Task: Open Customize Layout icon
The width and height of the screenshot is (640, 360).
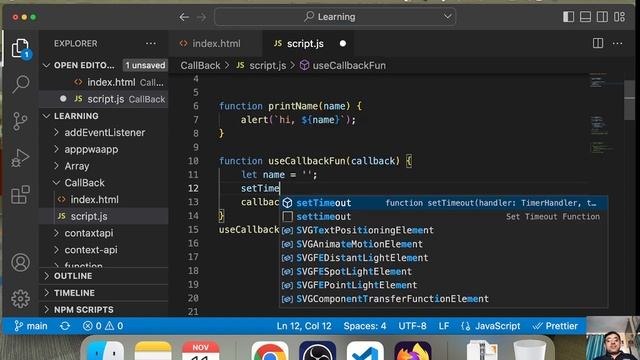Action: coord(620,17)
